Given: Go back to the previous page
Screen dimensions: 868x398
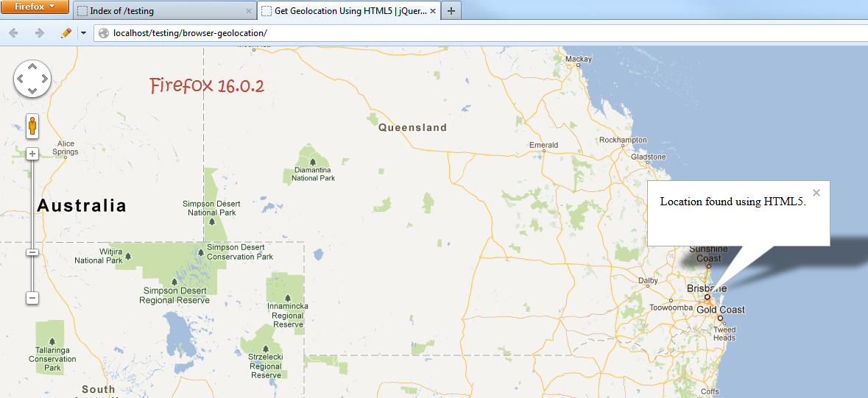Looking at the screenshot, I should click(13, 33).
